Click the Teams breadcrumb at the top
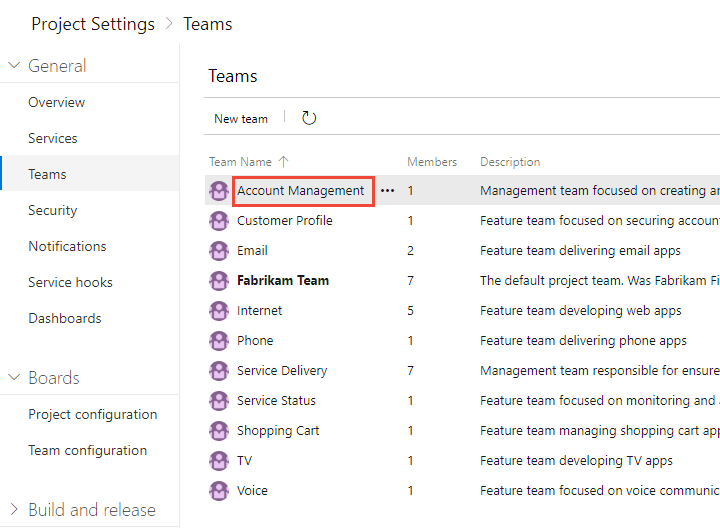Image resolution: width=720 pixels, height=528 pixels. click(208, 24)
